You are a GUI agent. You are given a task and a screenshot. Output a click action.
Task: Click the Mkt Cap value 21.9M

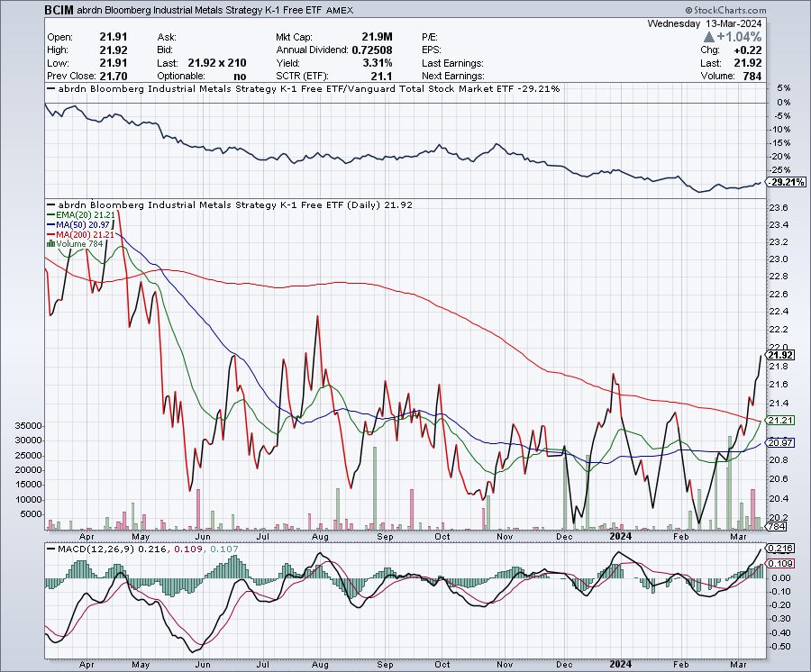point(377,37)
